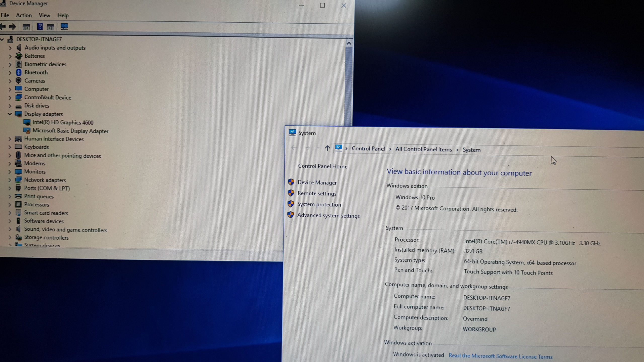Open the File menu in Device Manager
Screen dimensions: 644x362
tap(5, 15)
